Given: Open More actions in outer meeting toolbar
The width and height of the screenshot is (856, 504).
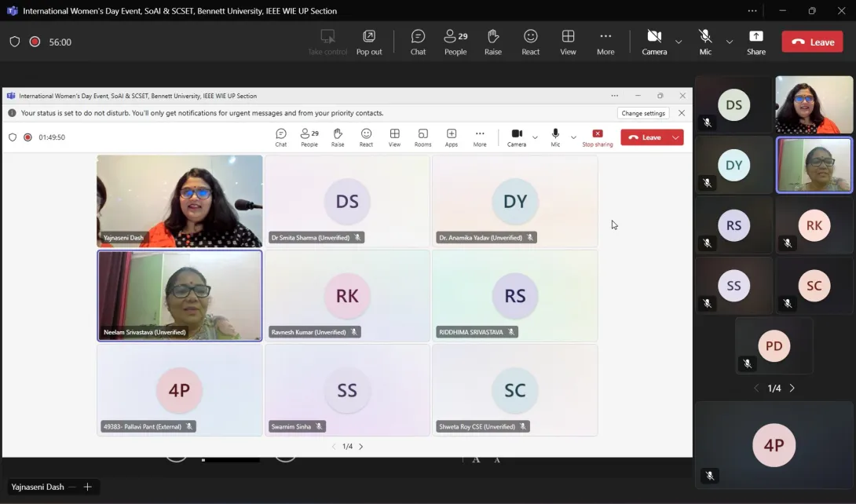Looking at the screenshot, I should click(605, 42).
